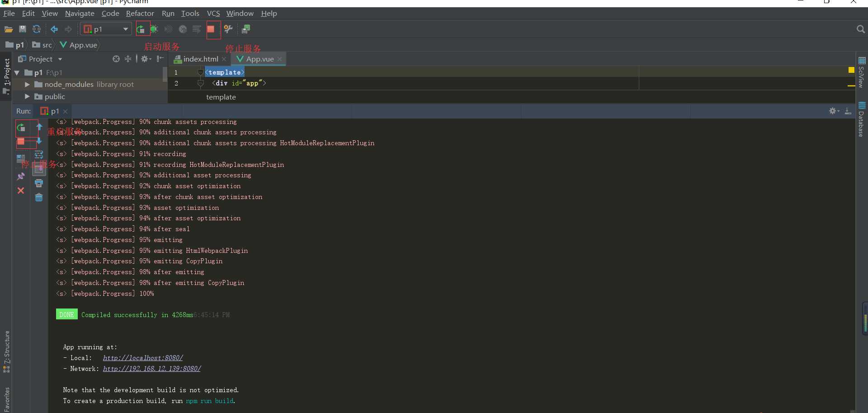Viewport: 868px width, 413px height.
Task: Open the Network 192.168.12.139:8080 link
Action: (152, 369)
